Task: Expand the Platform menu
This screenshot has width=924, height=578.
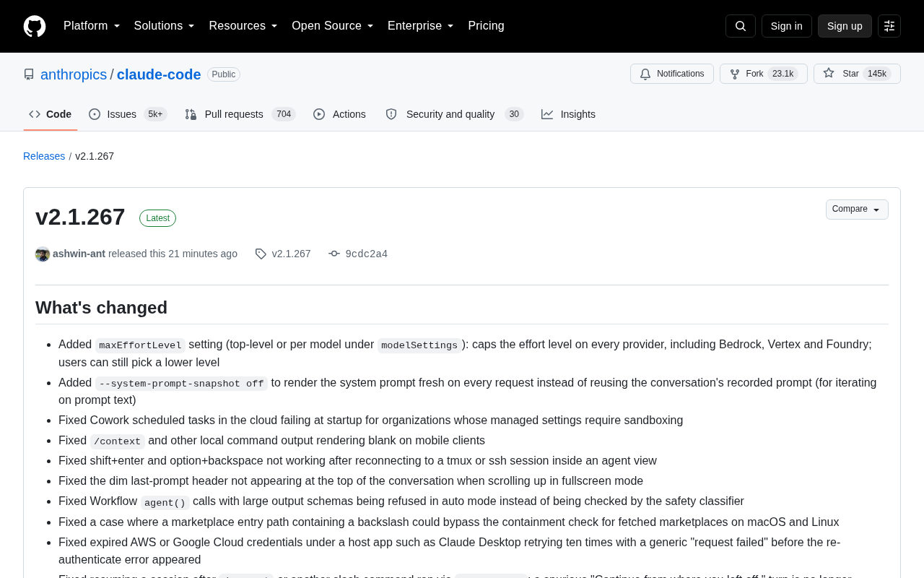Action: [92, 26]
